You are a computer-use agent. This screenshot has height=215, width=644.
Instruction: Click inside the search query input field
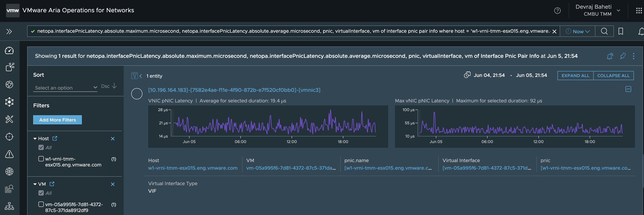(294, 31)
